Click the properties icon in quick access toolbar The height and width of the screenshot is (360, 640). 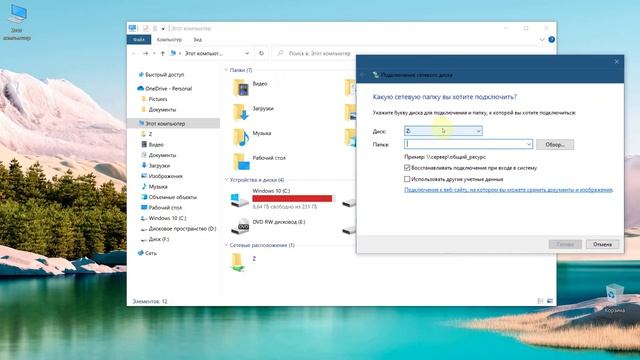tap(146, 29)
